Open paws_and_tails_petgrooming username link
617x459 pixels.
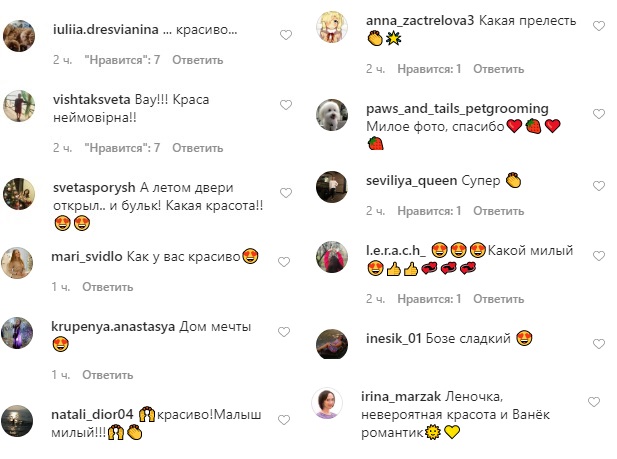point(457,109)
